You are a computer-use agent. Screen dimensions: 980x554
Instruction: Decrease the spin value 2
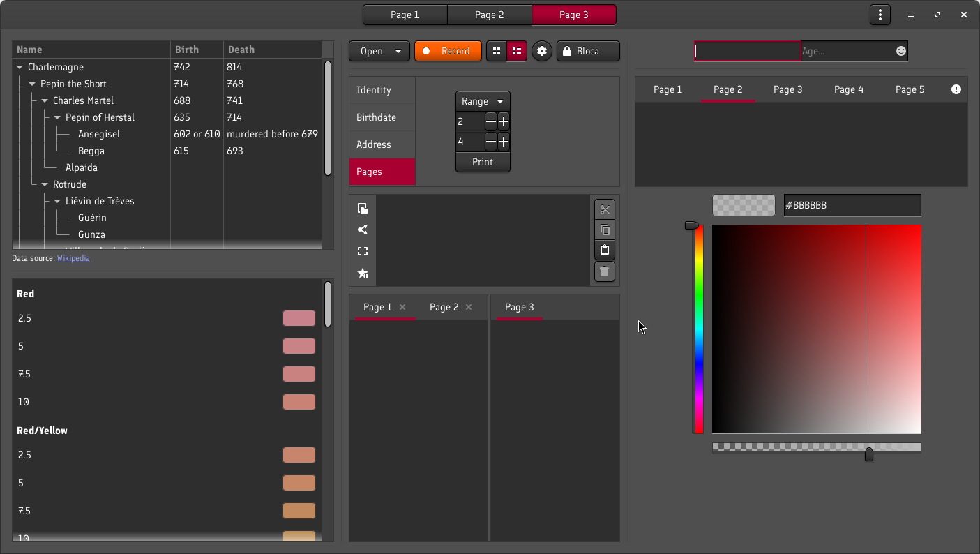click(491, 121)
